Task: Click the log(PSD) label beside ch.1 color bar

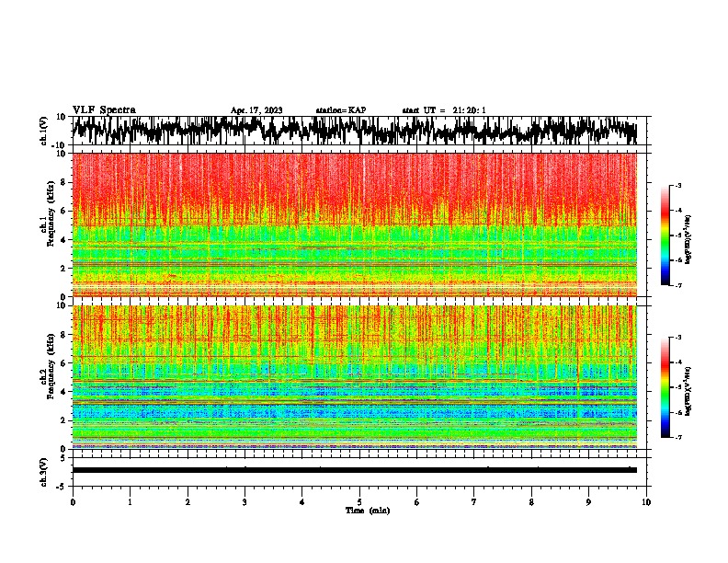Action: (688, 239)
